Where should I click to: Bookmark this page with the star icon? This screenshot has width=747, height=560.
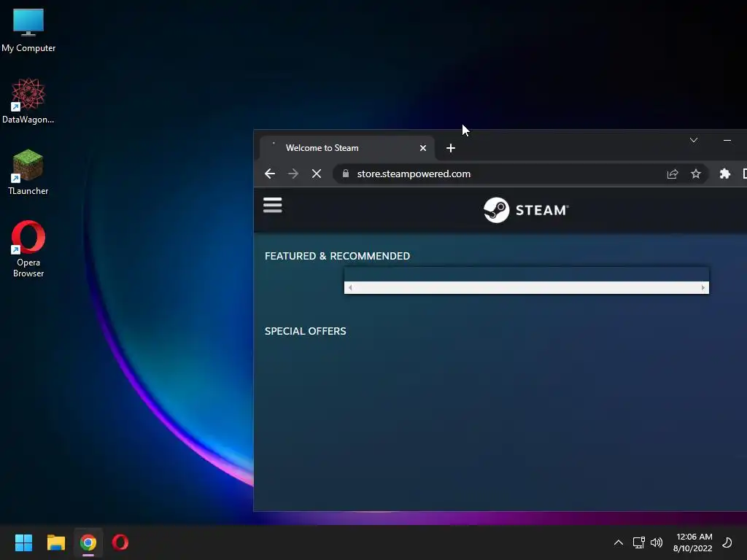(696, 174)
